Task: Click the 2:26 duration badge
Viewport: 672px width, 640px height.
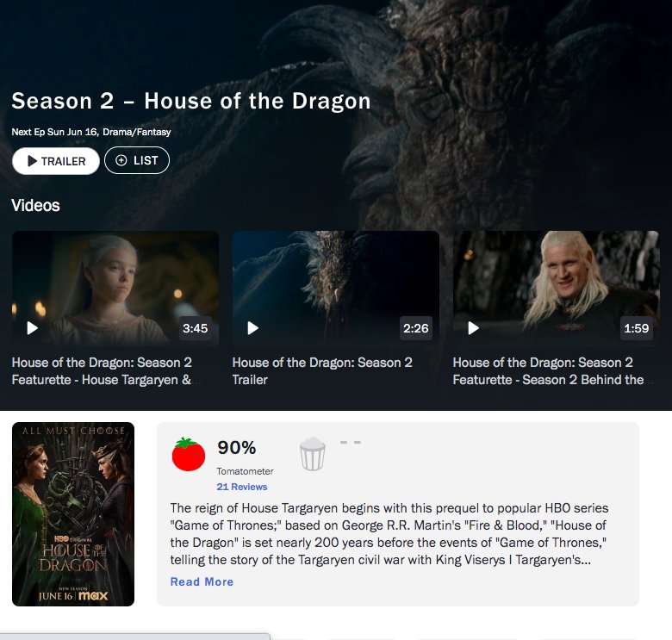Action: (416, 328)
